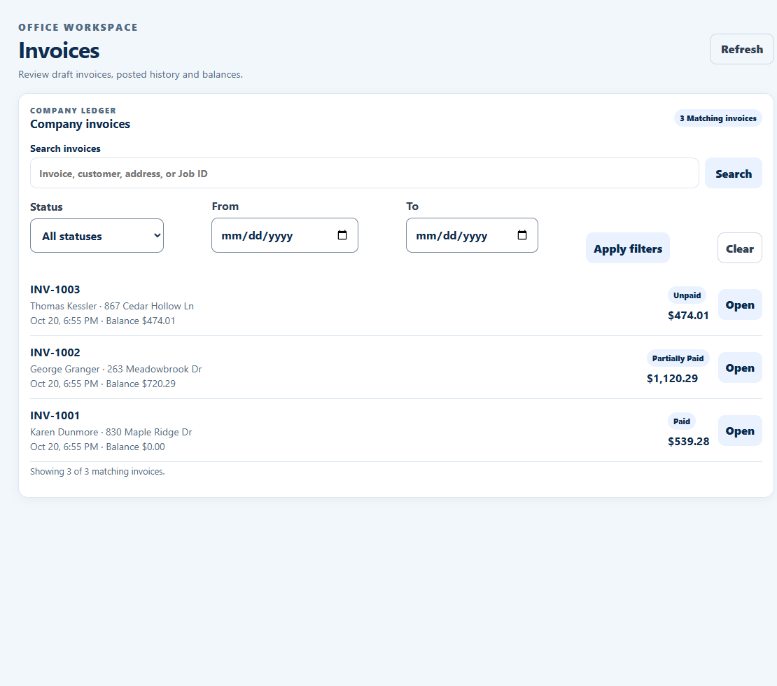Click the Paid status badge
Image resolution: width=777 pixels, height=686 pixels.
click(x=681, y=421)
